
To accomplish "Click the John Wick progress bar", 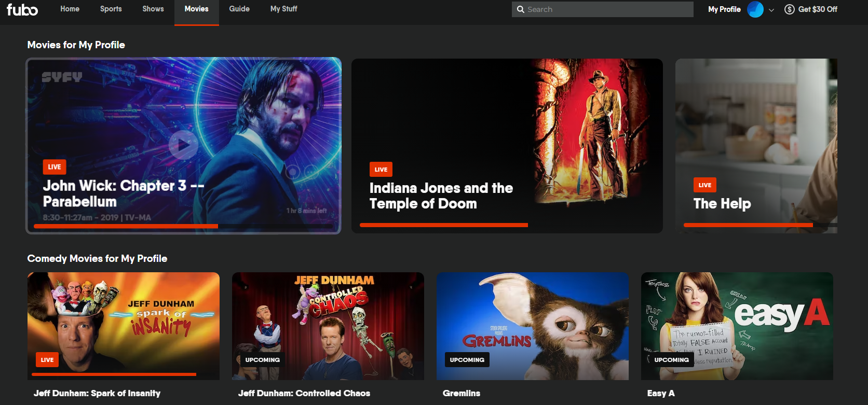I will point(183,226).
